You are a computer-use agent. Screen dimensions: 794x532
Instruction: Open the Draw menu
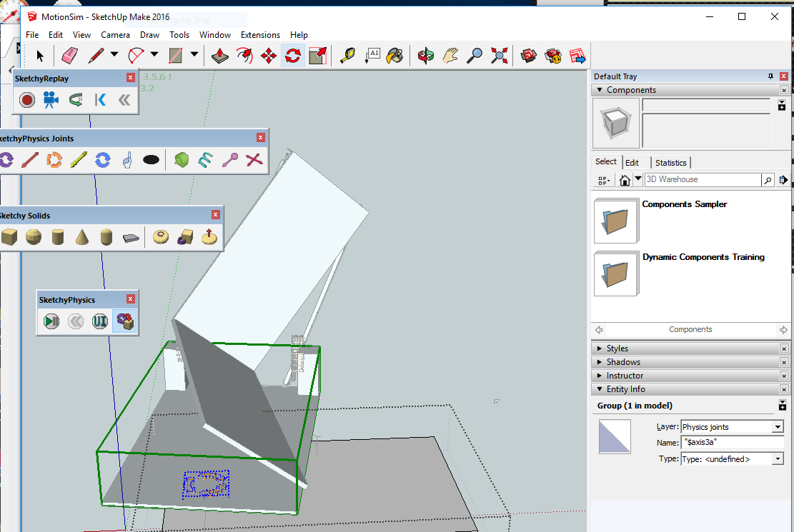[x=150, y=35]
